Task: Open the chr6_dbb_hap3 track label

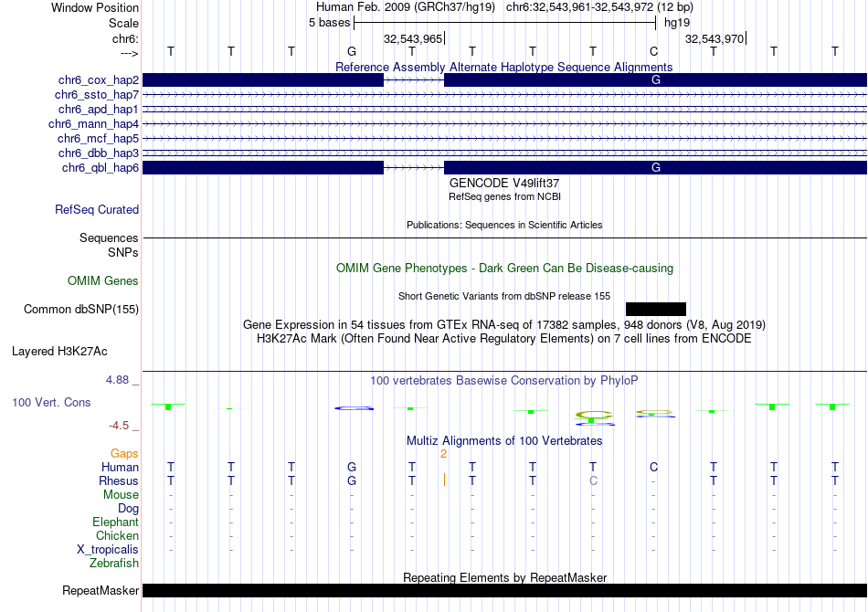Action: pyautogui.click(x=99, y=153)
